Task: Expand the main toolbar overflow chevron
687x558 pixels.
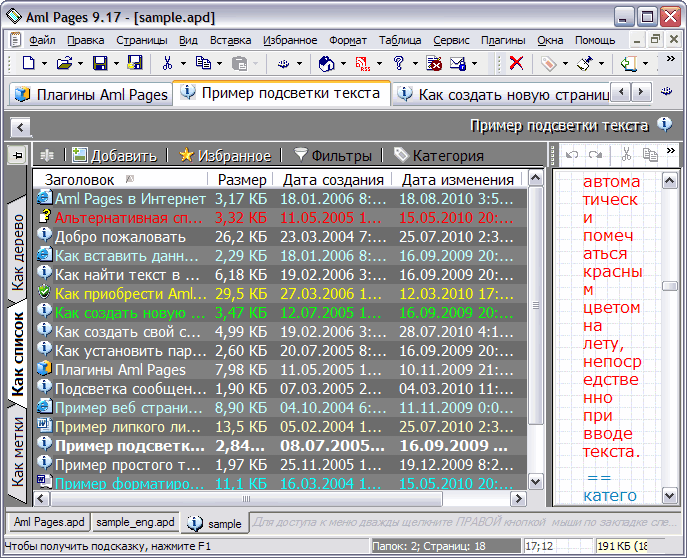Action: point(670,58)
